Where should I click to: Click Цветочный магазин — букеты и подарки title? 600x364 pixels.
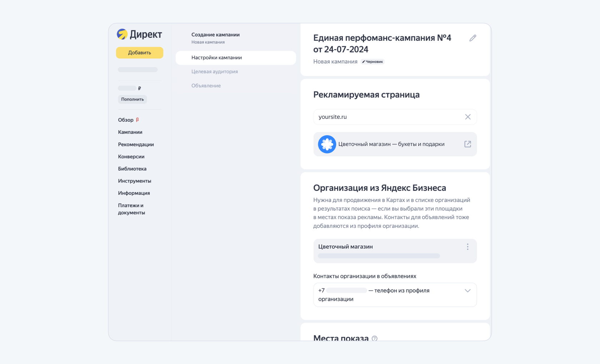coord(391,144)
